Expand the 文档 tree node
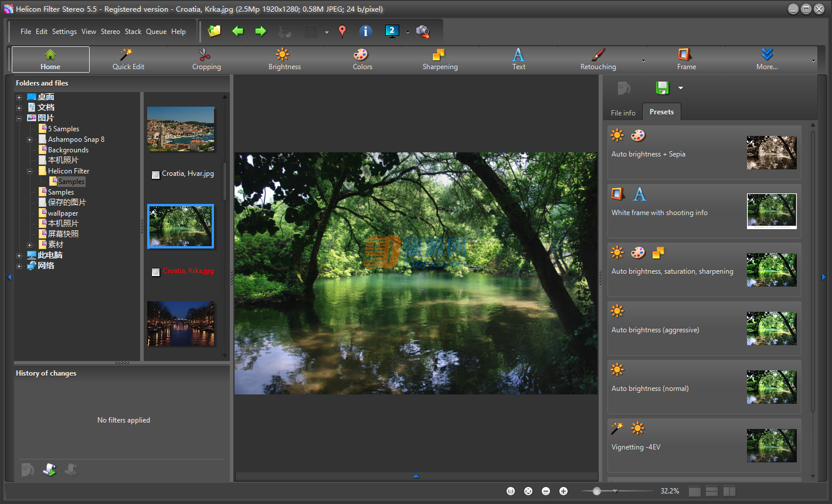This screenshot has width=832, height=504. click(x=19, y=108)
